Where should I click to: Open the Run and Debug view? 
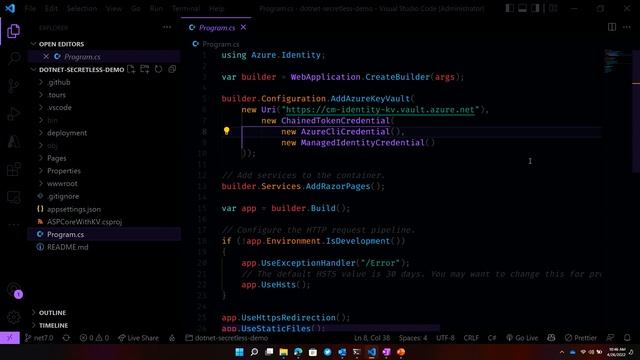[x=13, y=114]
